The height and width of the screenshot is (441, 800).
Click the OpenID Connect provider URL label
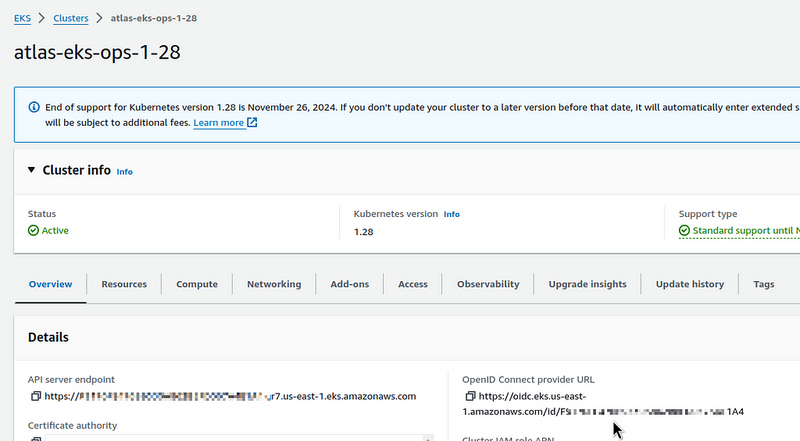[x=528, y=380]
